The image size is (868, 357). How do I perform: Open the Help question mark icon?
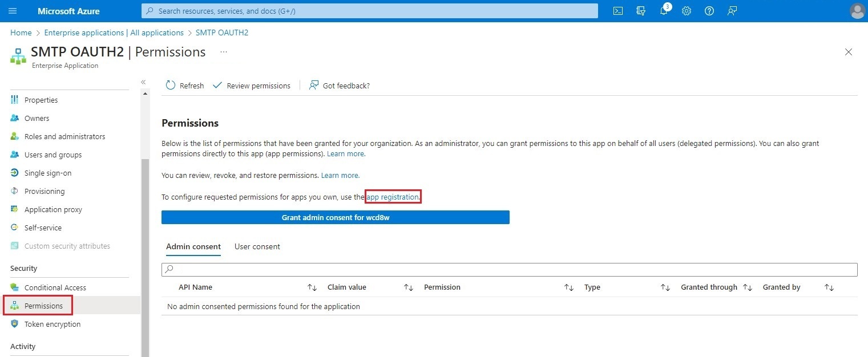click(x=709, y=11)
